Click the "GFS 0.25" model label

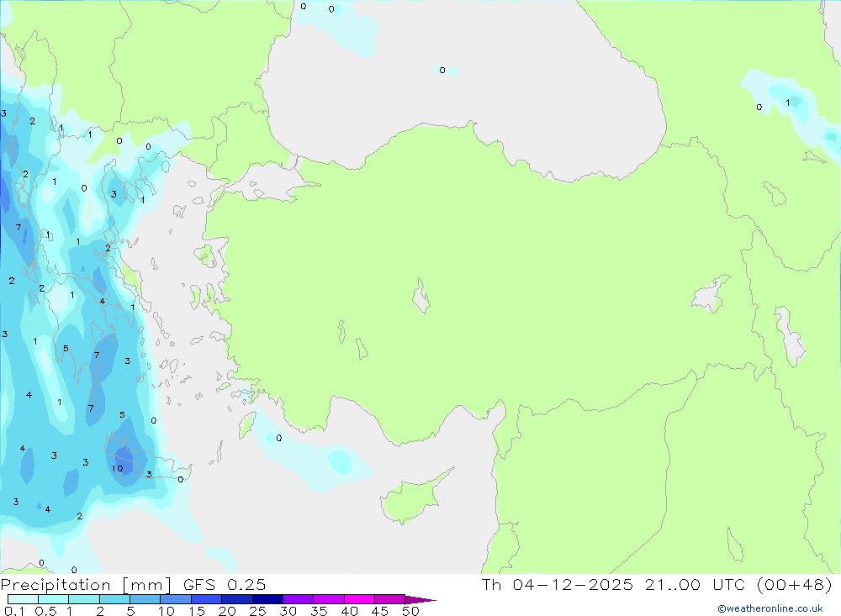tap(225, 585)
